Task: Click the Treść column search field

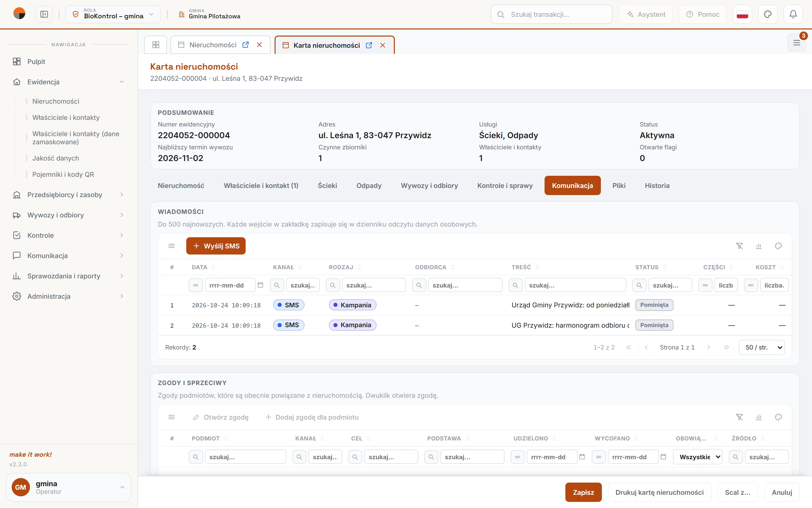Action: click(575, 285)
